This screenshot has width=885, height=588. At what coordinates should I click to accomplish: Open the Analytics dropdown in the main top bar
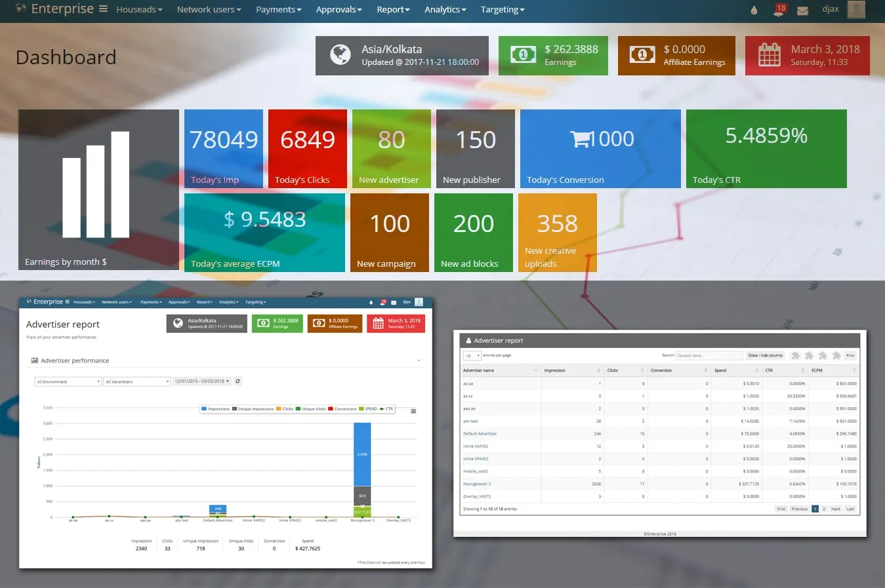tap(445, 10)
